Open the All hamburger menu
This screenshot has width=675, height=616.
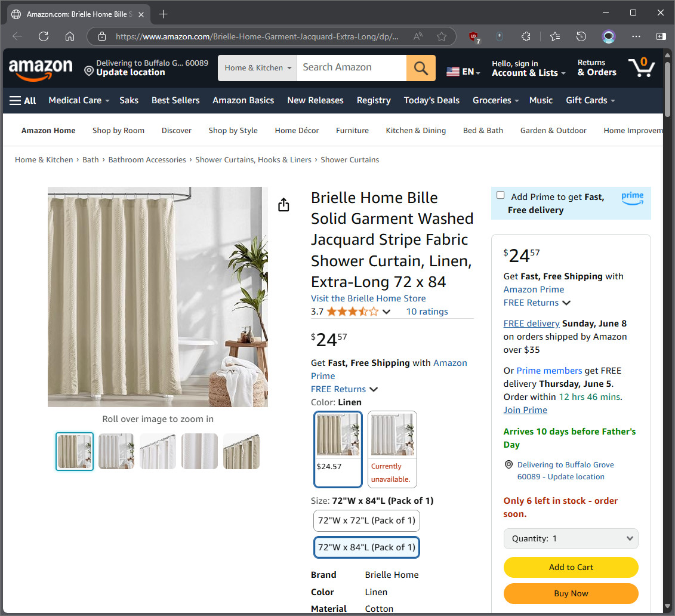(23, 101)
